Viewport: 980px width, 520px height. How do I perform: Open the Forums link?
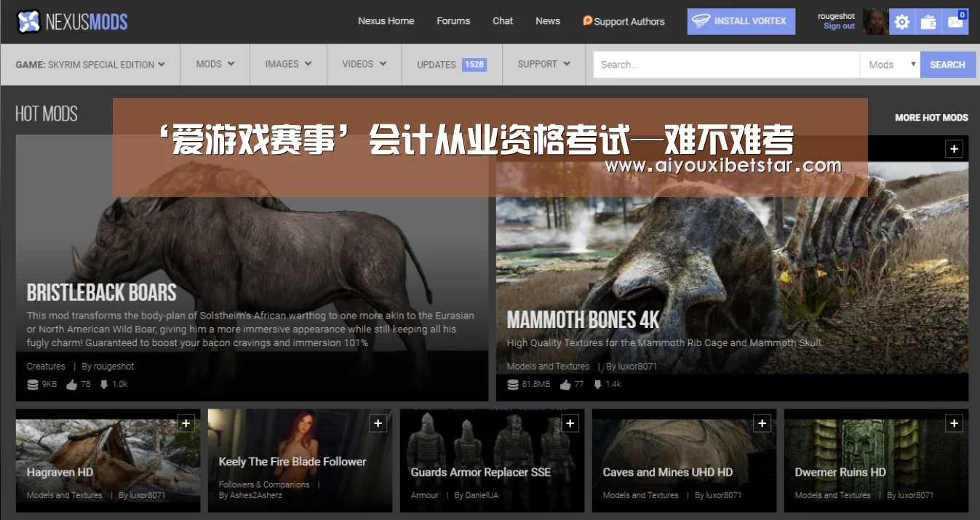click(453, 21)
